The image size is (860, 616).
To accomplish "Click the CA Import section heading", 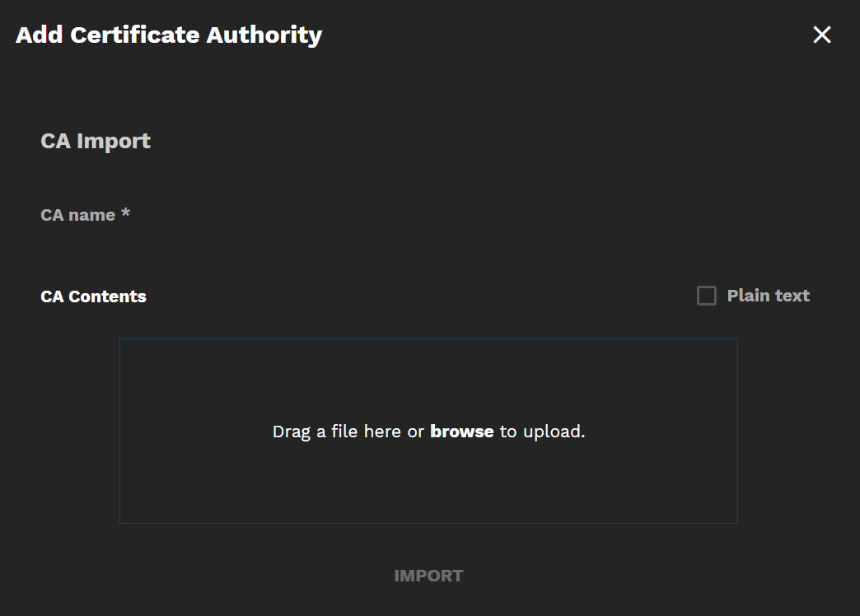I will 96,141.
